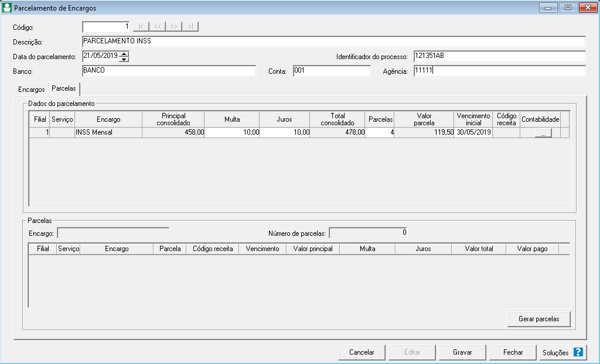Click the Valor parcela cell 119,50
The width and height of the screenshot is (600, 364).
pos(424,133)
